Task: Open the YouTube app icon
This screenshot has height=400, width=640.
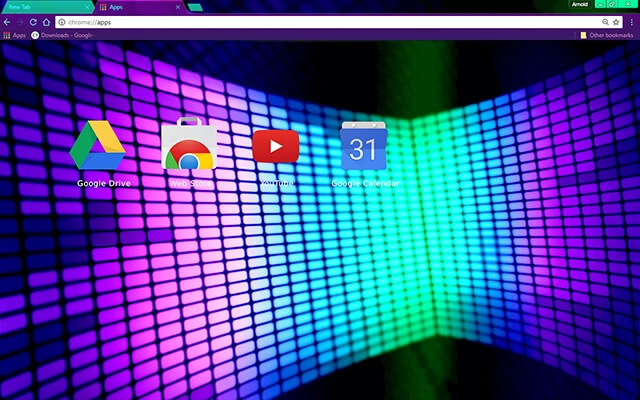Action: click(x=276, y=146)
